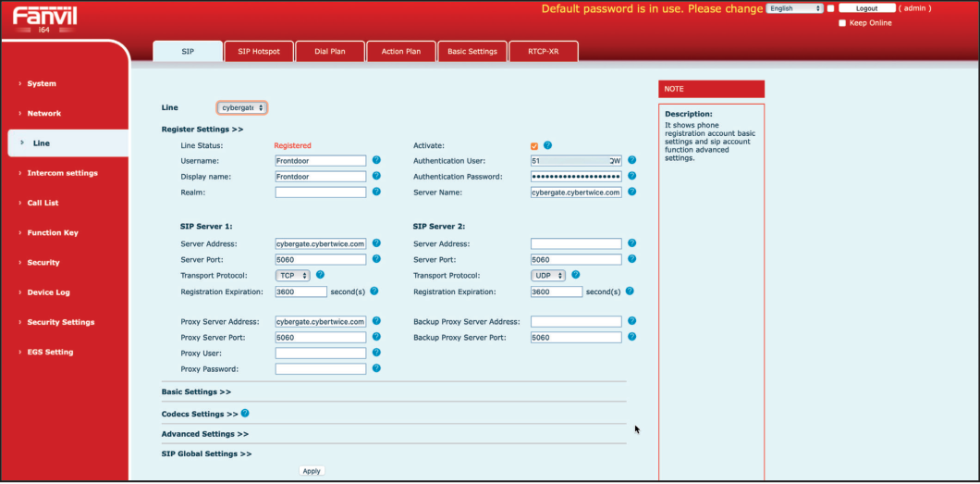Click help icon next to Proxy Password
Image resolution: width=980 pixels, height=484 pixels.
pyautogui.click(x=376, y=368)
